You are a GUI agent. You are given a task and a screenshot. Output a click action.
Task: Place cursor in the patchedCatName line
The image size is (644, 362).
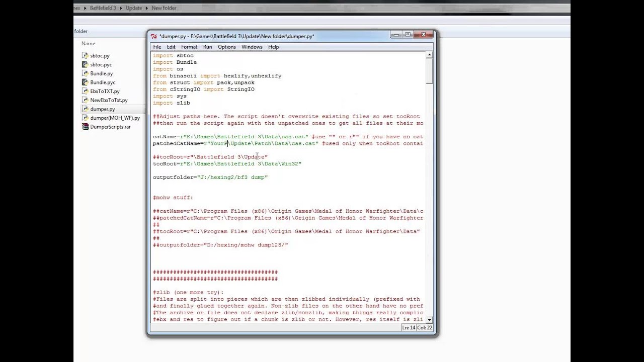click(288, 143)
